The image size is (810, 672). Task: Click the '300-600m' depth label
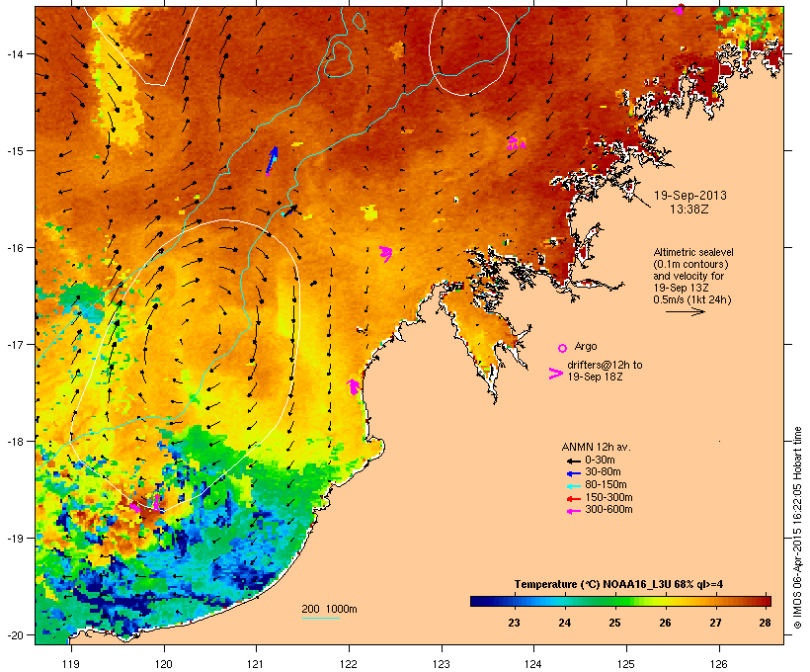pyautogui.click(x=608, y=510)
